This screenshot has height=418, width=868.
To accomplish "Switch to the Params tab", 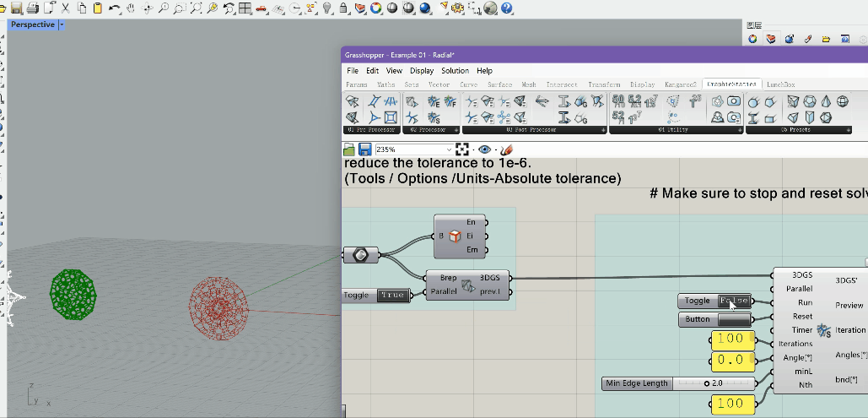I will [357, 84].
